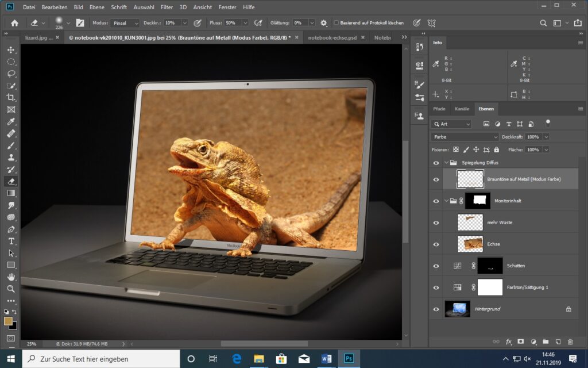
Task: Select the Smudge tool
Action: [11, 205]
